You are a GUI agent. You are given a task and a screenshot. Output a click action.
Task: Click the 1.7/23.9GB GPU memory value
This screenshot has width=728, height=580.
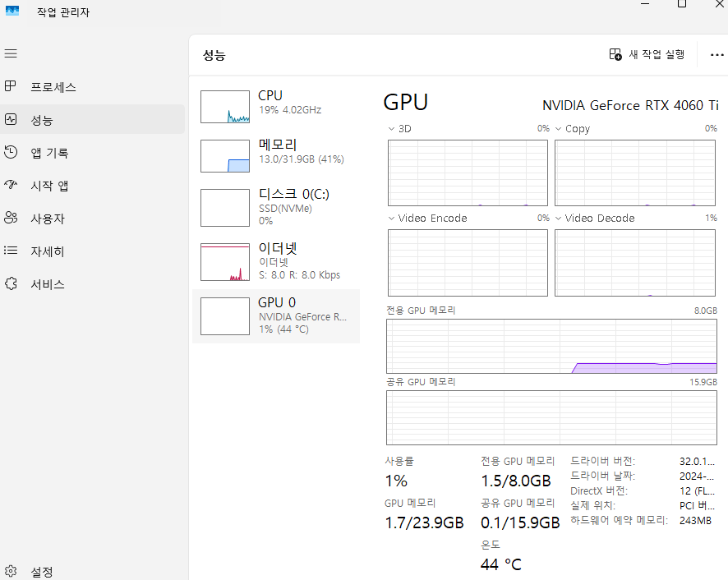[x=424, y=522]
